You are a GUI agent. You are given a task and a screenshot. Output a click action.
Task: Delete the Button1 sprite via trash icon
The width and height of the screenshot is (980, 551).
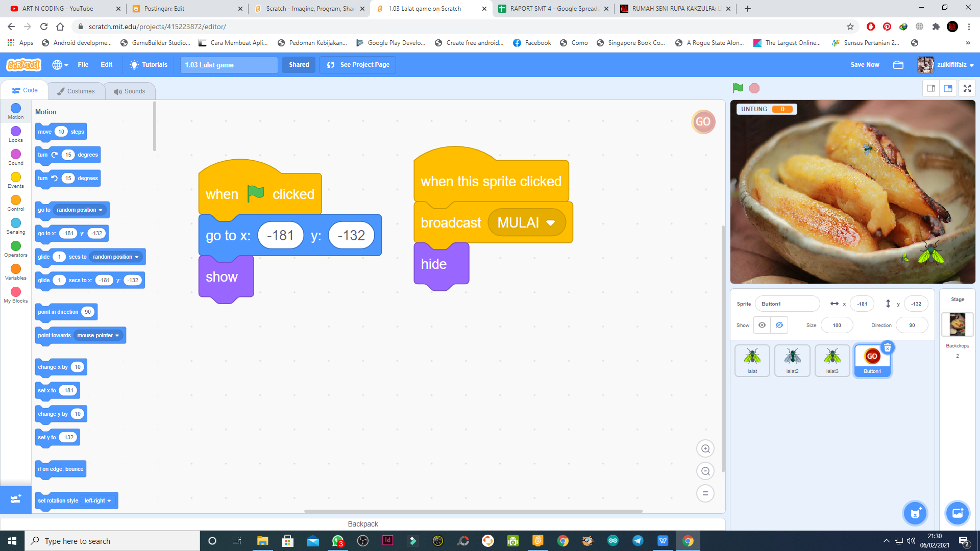coord(888,348)
